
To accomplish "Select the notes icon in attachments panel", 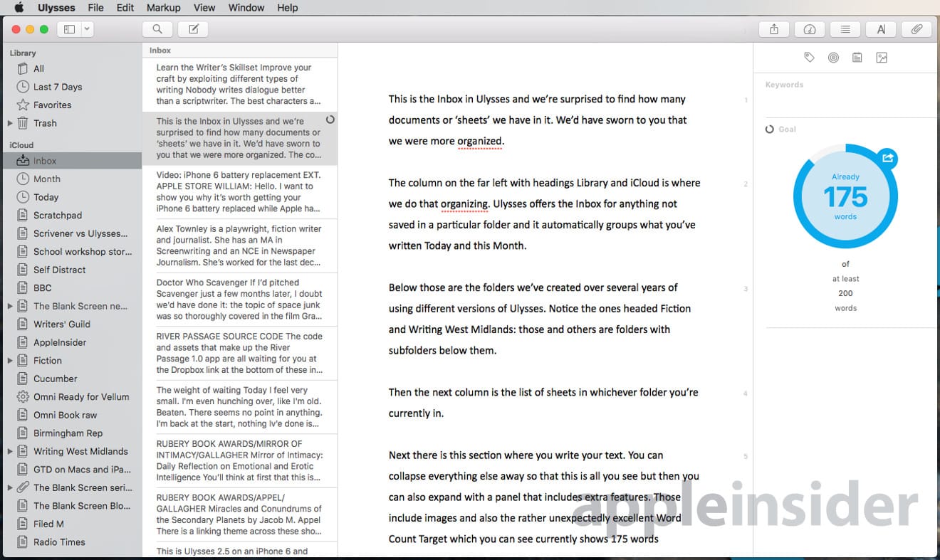I will pyautogui.click(x=857, y=58).
